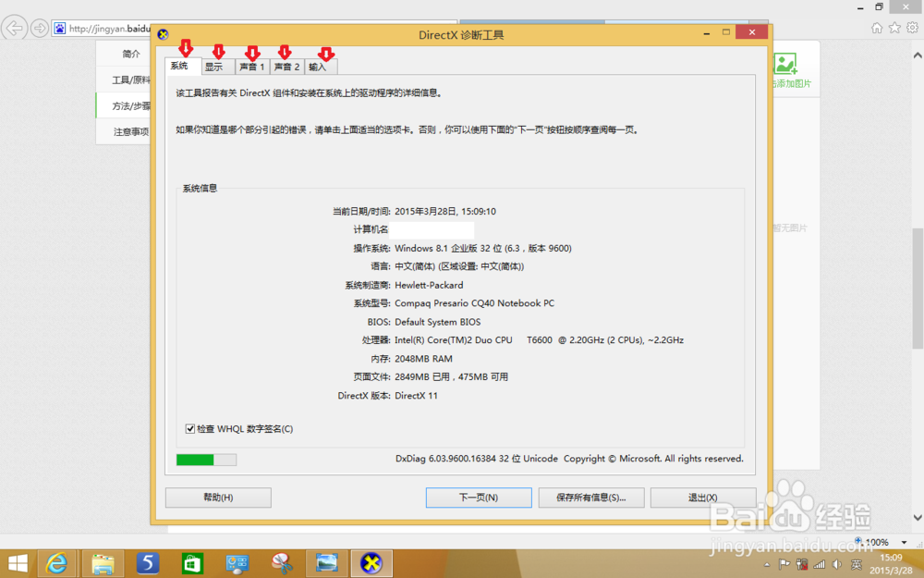Click the green progress bar in DxDiag
Image resolution: width=924 pixels, height=578 pixels.
click(206, 460)
